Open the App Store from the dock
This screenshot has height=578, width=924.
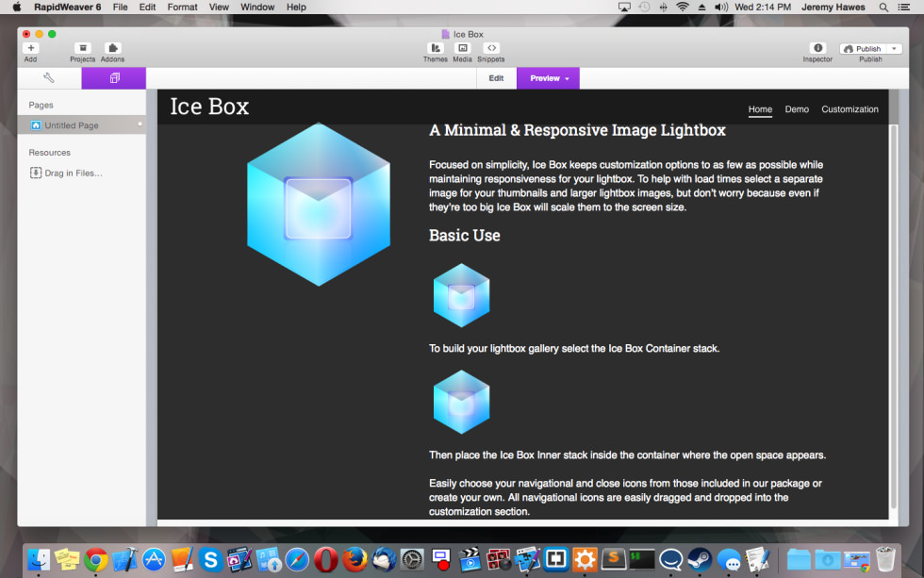coord(154,560)
